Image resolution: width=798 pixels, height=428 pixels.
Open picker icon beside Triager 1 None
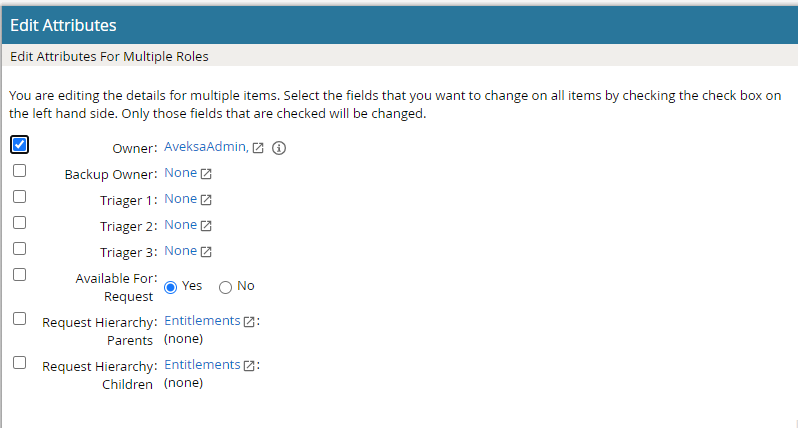[206, 200]
